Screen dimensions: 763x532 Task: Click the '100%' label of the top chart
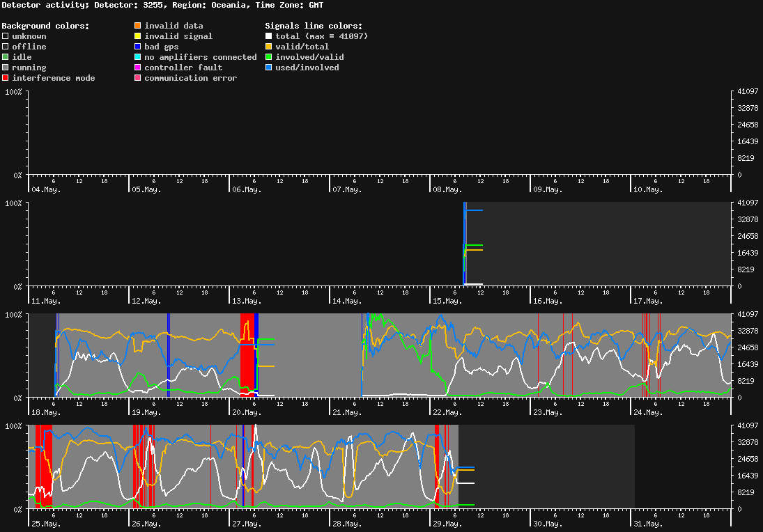coord(14,92)
